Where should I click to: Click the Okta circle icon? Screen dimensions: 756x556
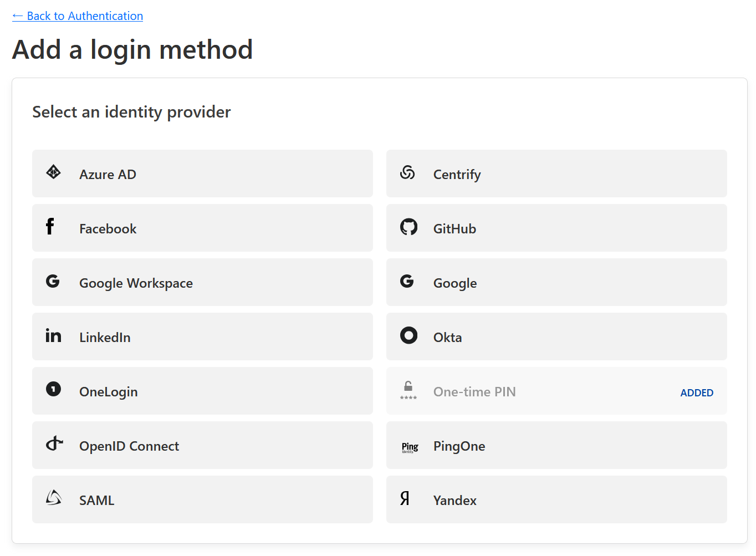408,335
